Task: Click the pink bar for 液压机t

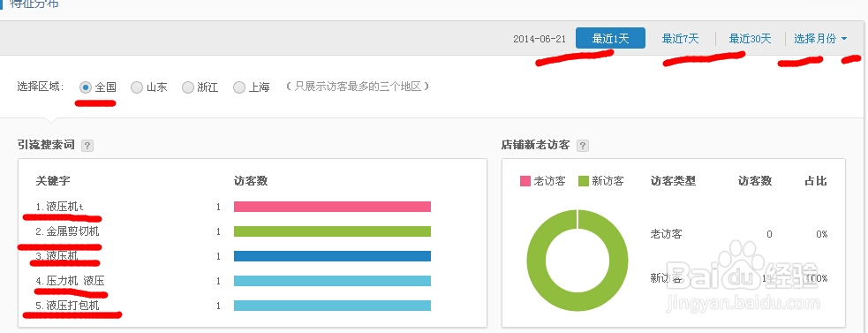Action: [x=332, y=207]
